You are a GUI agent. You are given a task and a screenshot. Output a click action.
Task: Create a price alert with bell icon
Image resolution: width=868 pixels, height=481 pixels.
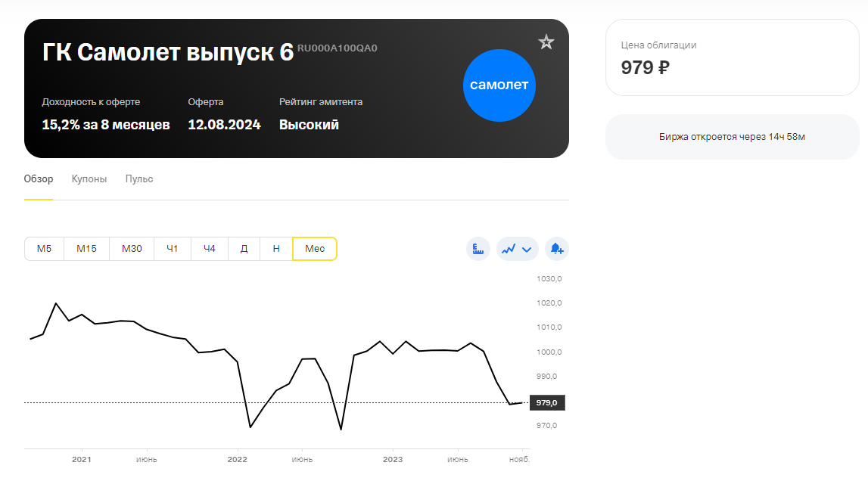click(x=557, y=249)
